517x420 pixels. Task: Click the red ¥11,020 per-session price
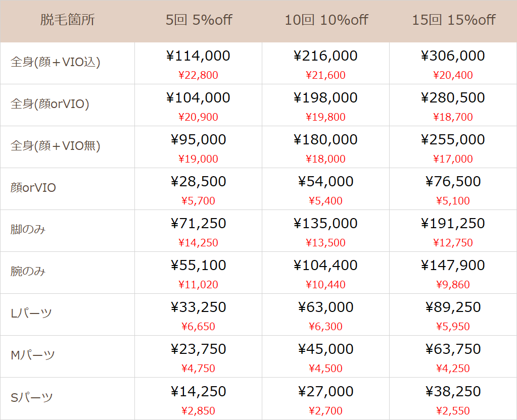pos(198,284)
